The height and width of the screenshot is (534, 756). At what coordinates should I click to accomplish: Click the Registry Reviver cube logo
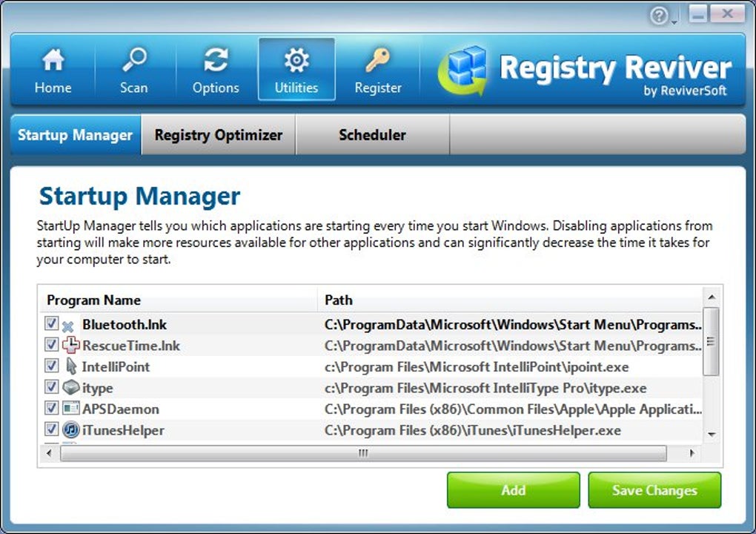click(463, 70)
